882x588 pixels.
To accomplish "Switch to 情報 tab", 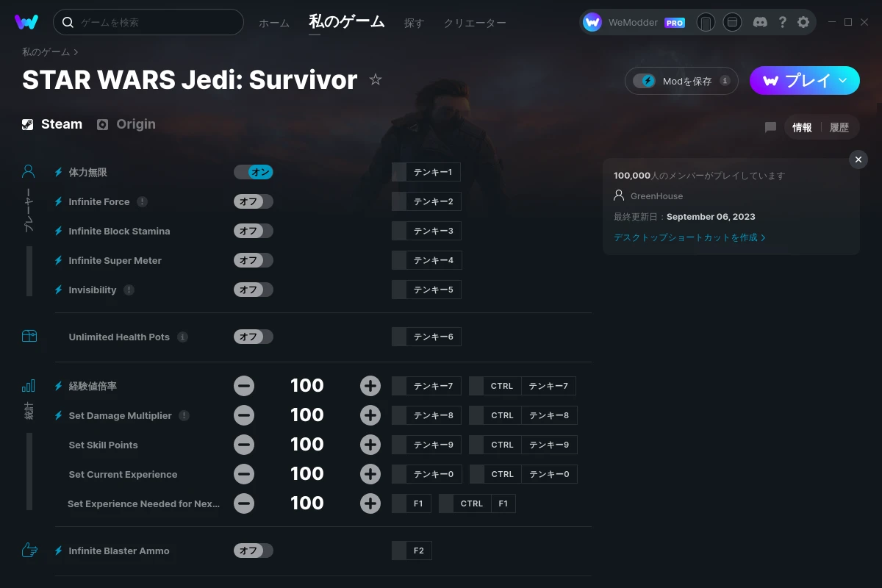I will [x=803, y=127].
